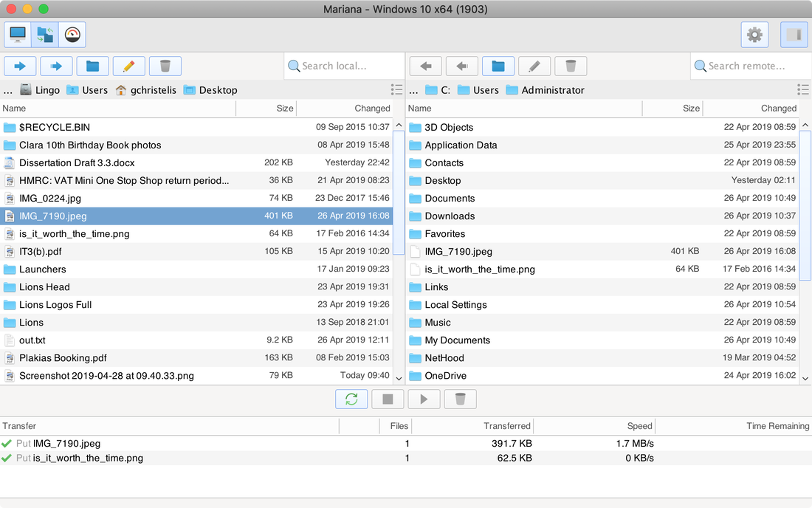
Task: Sort remote files by Size column
Action: (672, 109)
